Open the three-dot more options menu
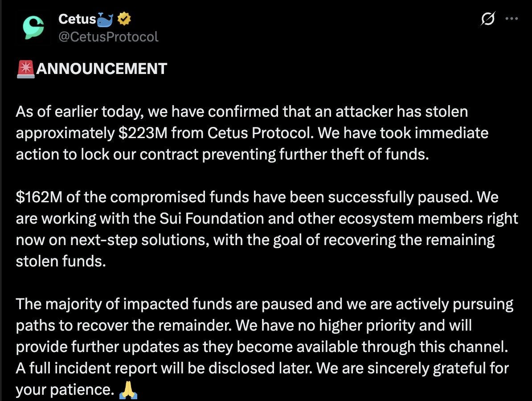The height and width of the screenshot is (401, 532). point(512,19)
